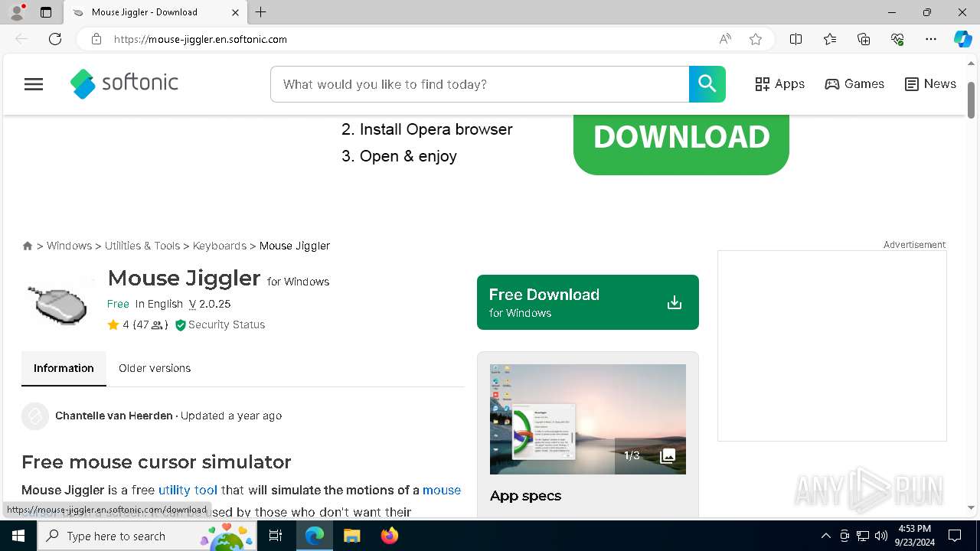Open the notifications center

955,536
